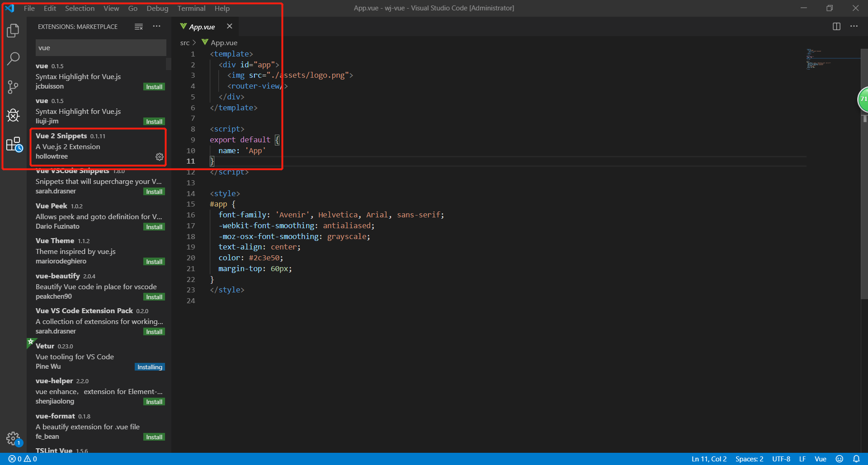Viewport: 868px width, 465px height.
Task: Open the Vue Theme extension entry
Action: pyautogui.click(x=99, y=251)
